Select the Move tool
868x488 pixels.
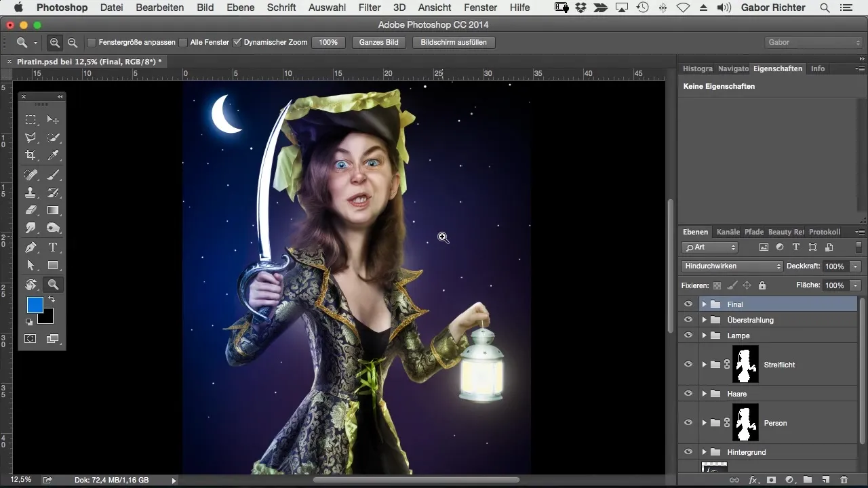click(53, 120)
